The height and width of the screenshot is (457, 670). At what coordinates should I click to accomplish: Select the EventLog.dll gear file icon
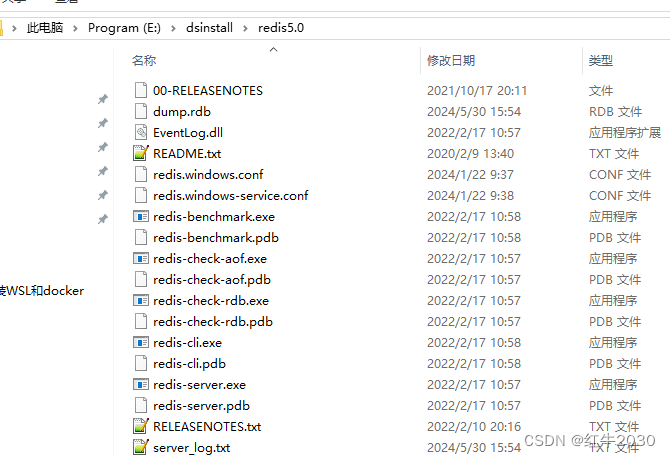pos(141,132)
